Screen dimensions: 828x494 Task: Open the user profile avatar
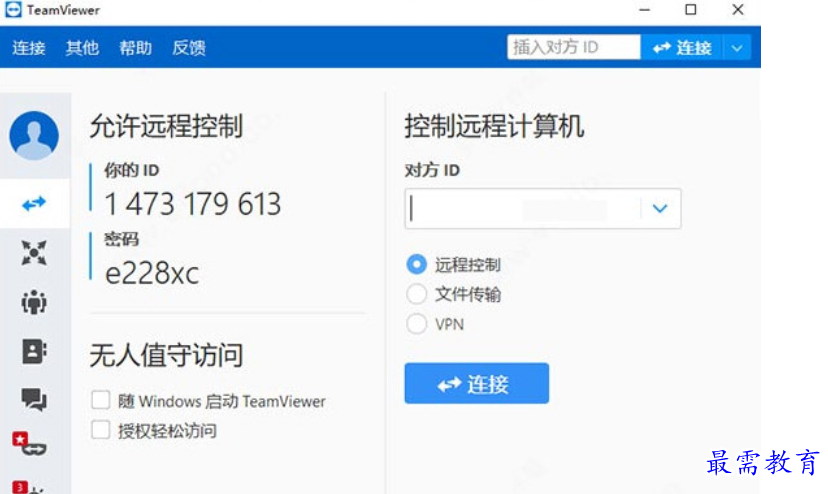coord(34,135)
